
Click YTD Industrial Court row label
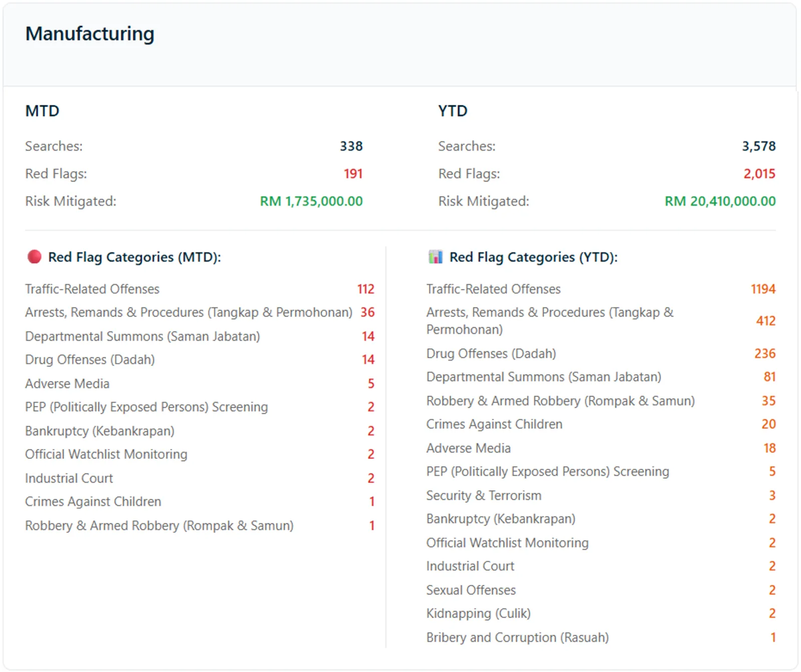click(x=471, y=566)
